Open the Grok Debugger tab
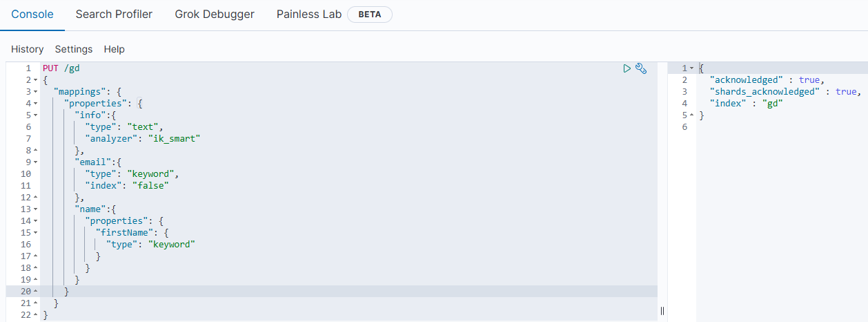The width and height of the screenshot is (868, 322). point(215,14)
